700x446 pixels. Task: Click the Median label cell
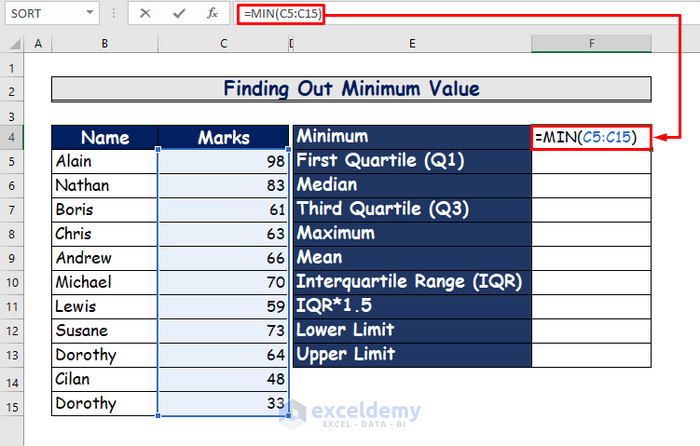412,185
